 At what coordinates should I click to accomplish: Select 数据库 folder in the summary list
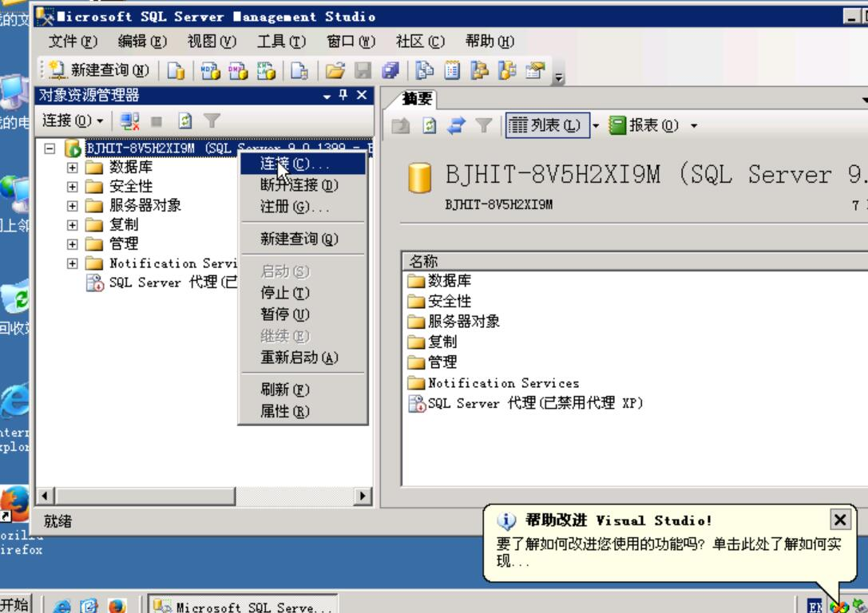pyautogui.click(x=439, y=280)
